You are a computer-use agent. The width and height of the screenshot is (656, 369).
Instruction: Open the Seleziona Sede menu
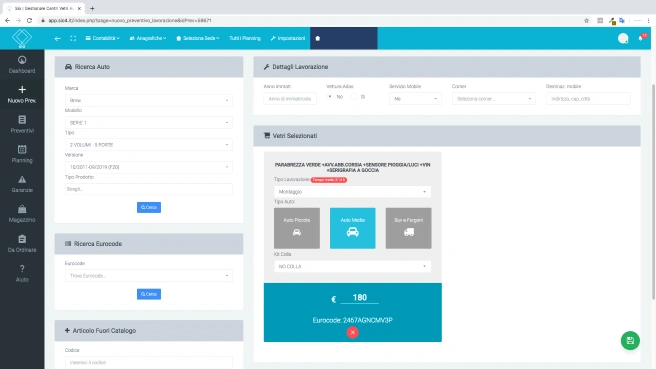[197, 38]
